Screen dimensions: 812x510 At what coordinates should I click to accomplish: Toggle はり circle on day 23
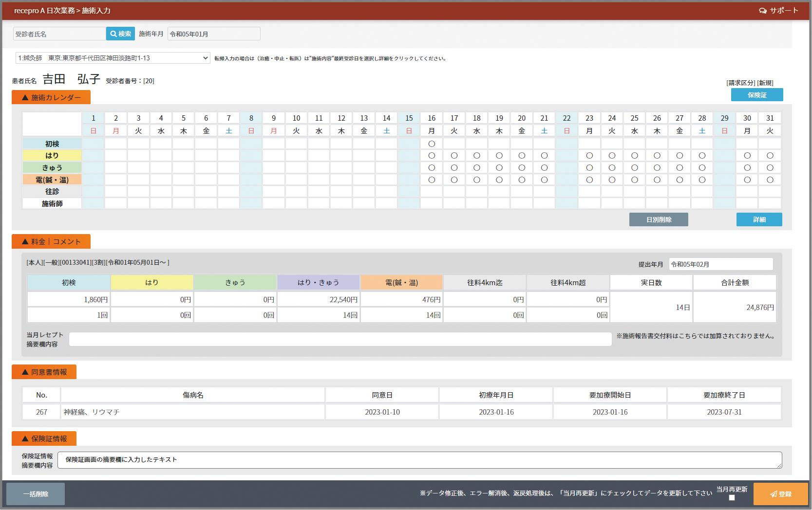click(x=589, y=156)
